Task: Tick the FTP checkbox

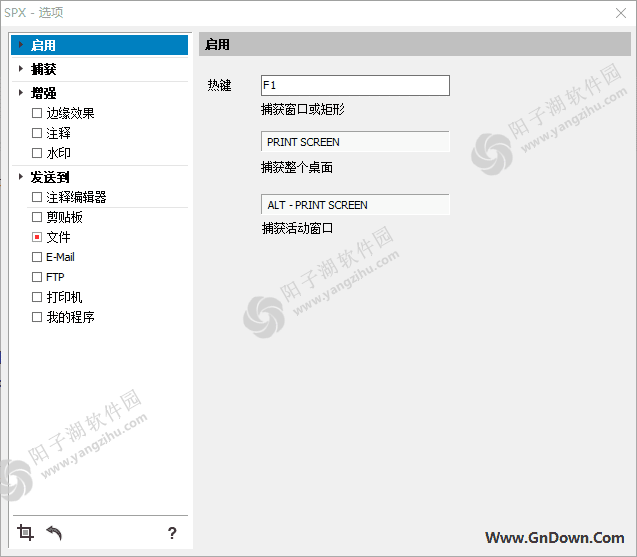Action: point(37,277)
